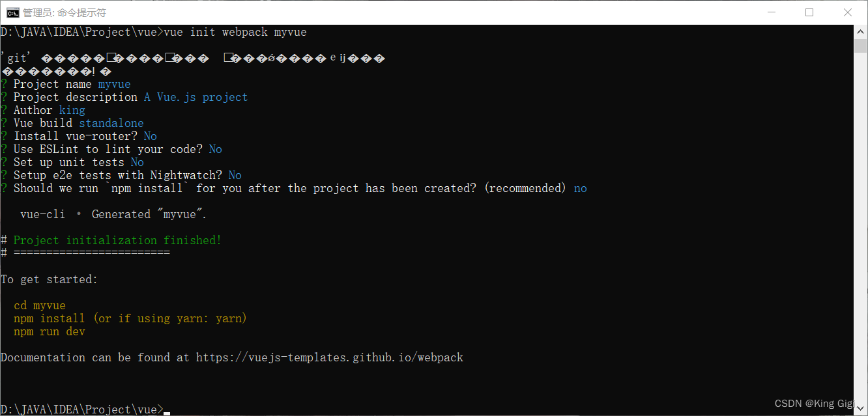
Task: Click the 'Generated "myvue"' message
Action: click(x=149, y=214)
